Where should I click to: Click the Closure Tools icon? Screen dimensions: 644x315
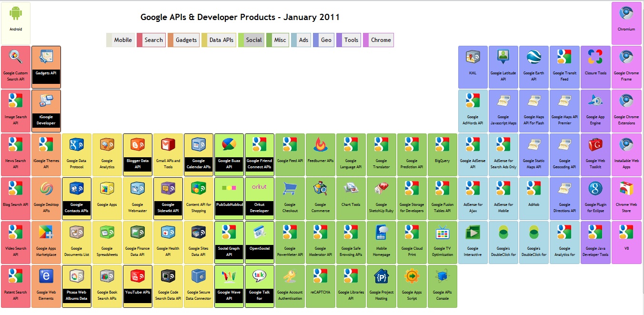(595, 57)
